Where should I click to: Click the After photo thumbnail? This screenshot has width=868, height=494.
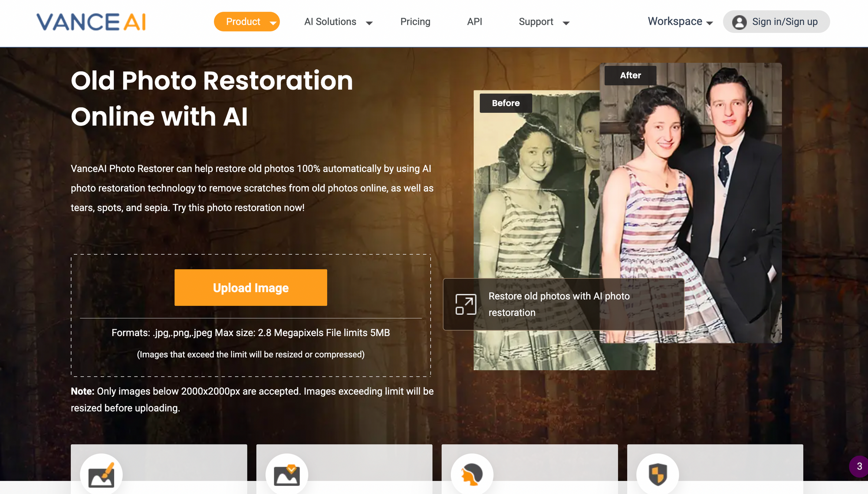click(x=690, y=203)
